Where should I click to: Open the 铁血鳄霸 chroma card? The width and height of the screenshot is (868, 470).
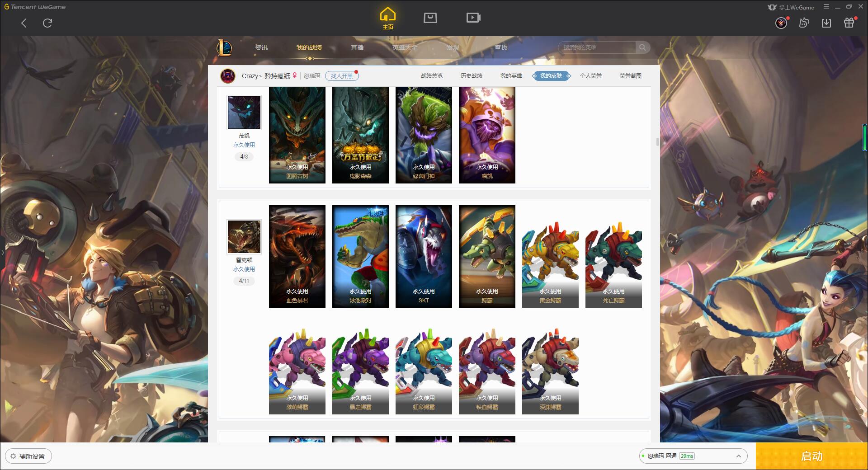point(487,371)
